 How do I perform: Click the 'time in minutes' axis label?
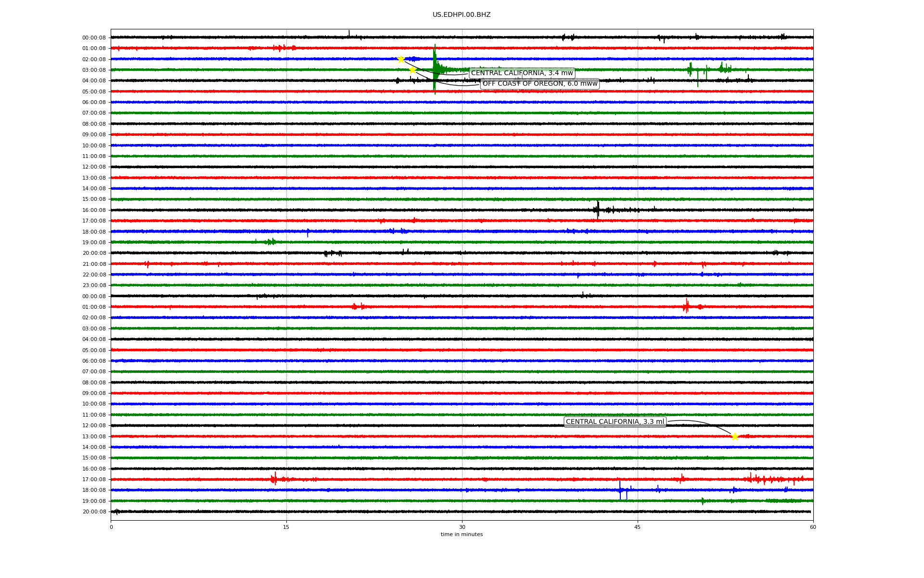click(x=461, y=534)
